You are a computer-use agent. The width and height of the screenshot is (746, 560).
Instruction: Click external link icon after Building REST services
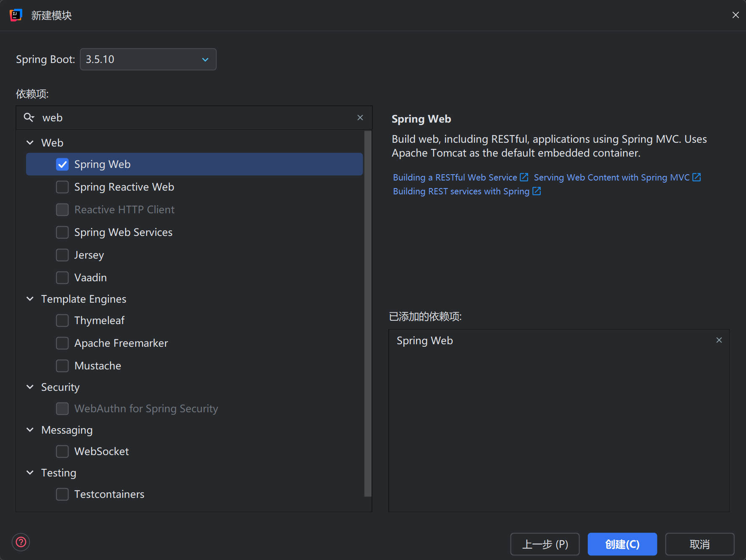(x=537, y=191)
